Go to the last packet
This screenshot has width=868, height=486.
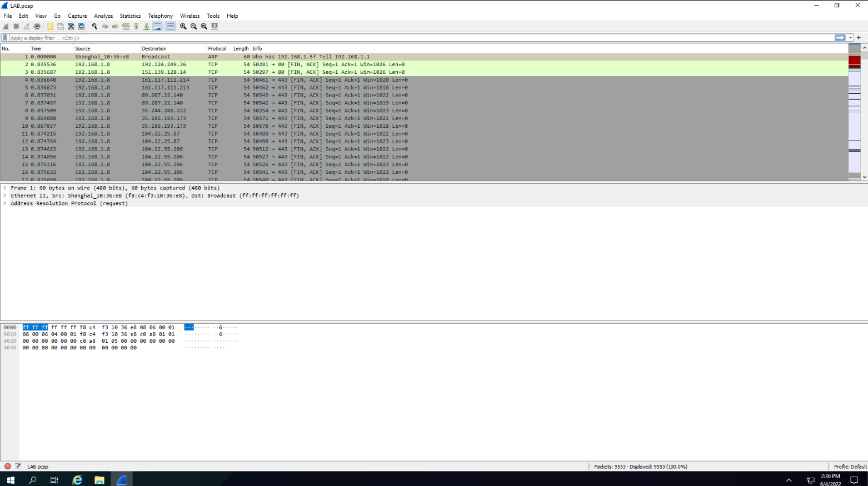point(147,26)
